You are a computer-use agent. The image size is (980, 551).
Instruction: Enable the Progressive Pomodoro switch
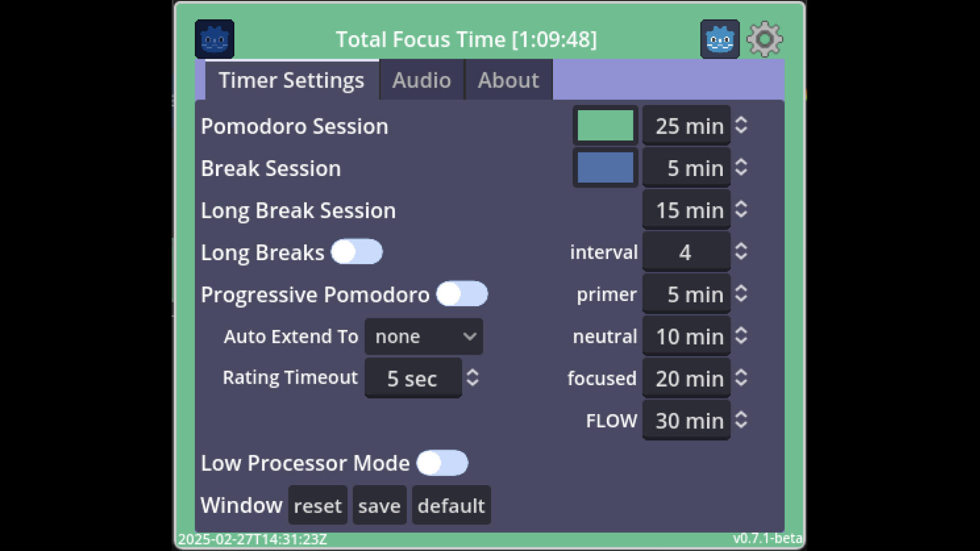tap(462, 294)
